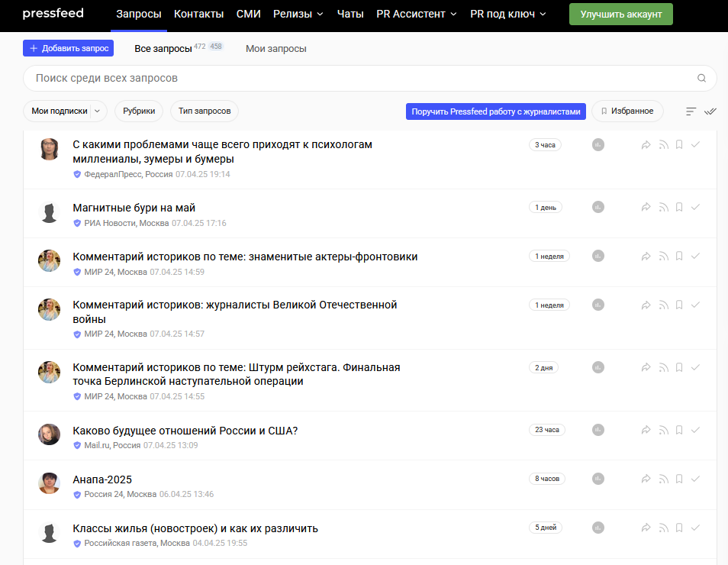Switch to Все запросы tab
The width and height of the screenshot is (728, 565).
(163, 48)
